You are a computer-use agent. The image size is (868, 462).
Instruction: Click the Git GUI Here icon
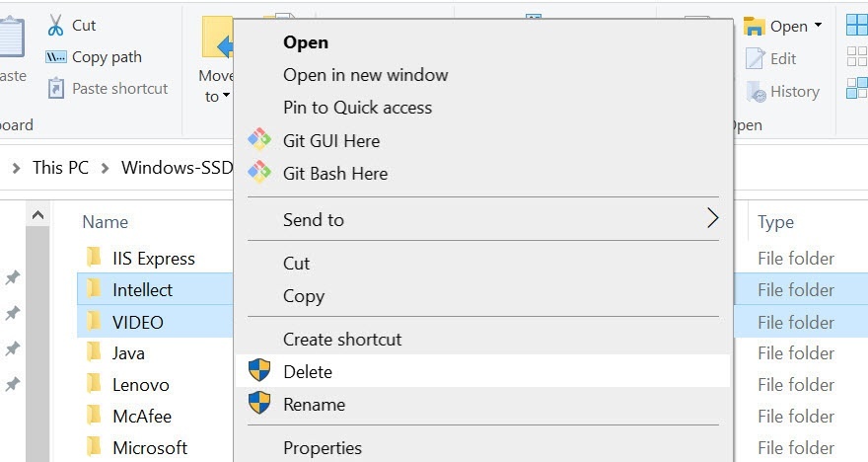pyautogui.click(x=259, y=140)
